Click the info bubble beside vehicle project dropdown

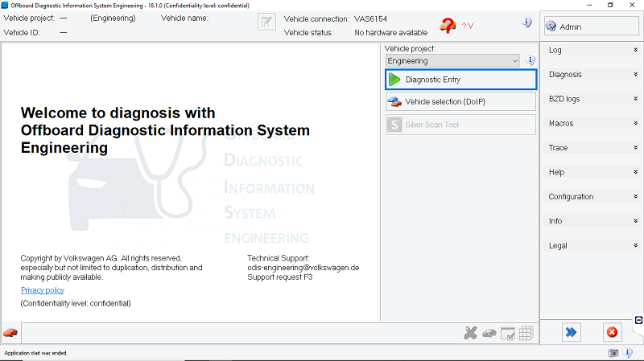pyautogui.click(x=530, y=60)
